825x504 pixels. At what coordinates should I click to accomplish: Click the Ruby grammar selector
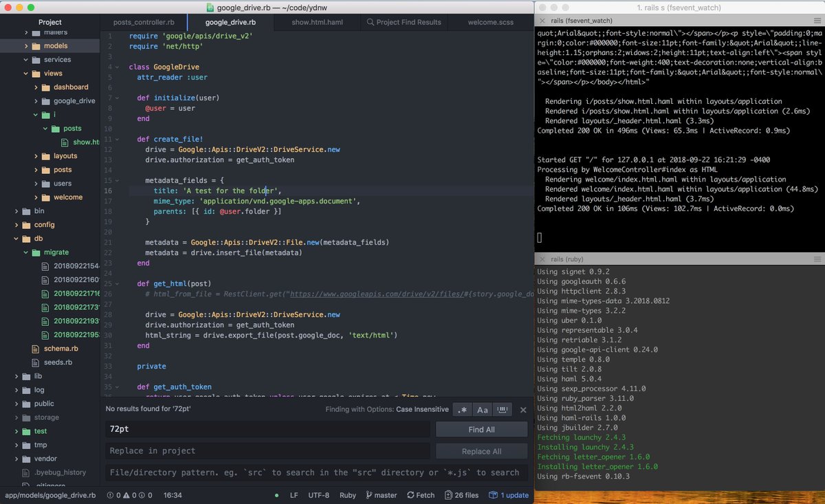click(x=348, y=495)
